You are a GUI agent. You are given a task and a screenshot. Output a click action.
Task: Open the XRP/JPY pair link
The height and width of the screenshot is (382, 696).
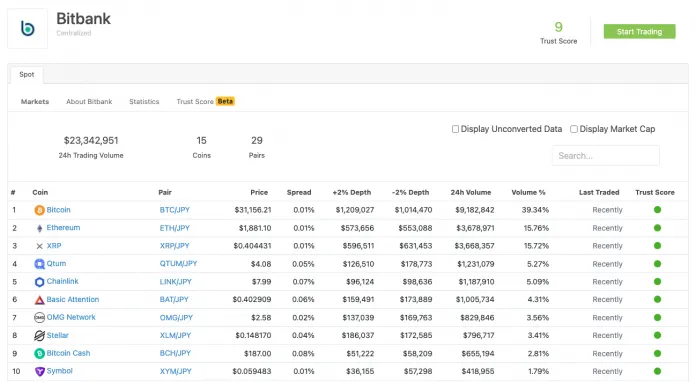[x=174, y=246]
